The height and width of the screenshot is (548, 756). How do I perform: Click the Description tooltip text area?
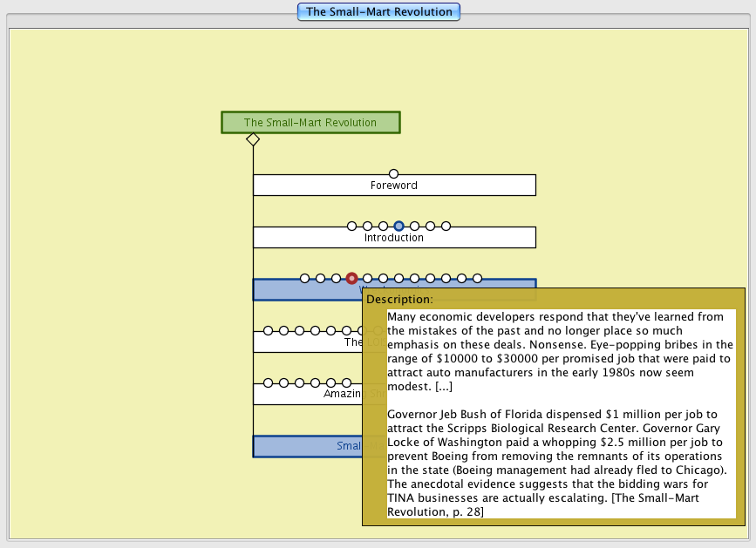[561, 414]
